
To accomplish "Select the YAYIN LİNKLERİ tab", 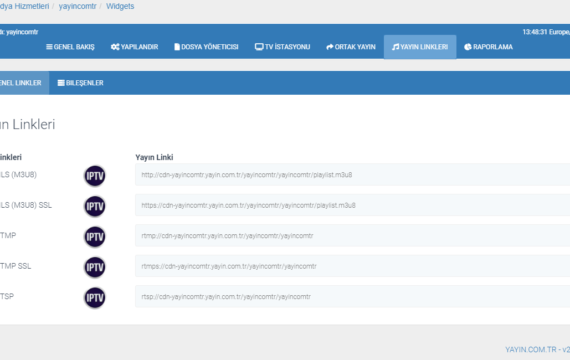I will 420,47.
